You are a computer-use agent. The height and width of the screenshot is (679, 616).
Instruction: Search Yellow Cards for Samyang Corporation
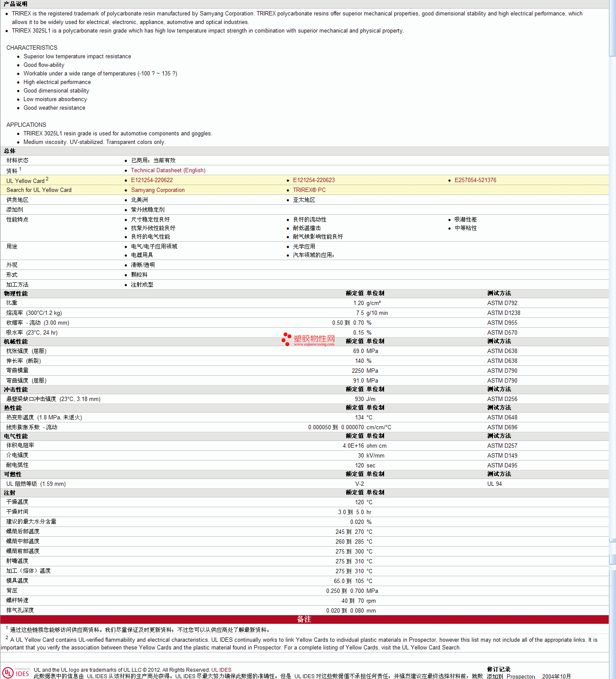click(x=158, y=190)
